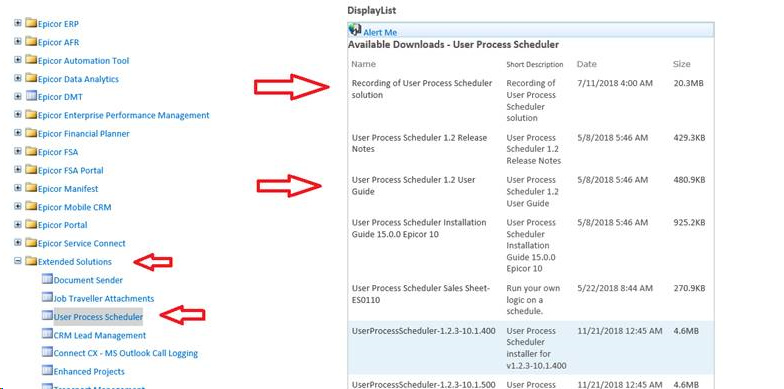Click the Epicor Portal folder icon
The width and height of the screenshot is (784, 389).
pyautogui.click(x=31, y=224)
